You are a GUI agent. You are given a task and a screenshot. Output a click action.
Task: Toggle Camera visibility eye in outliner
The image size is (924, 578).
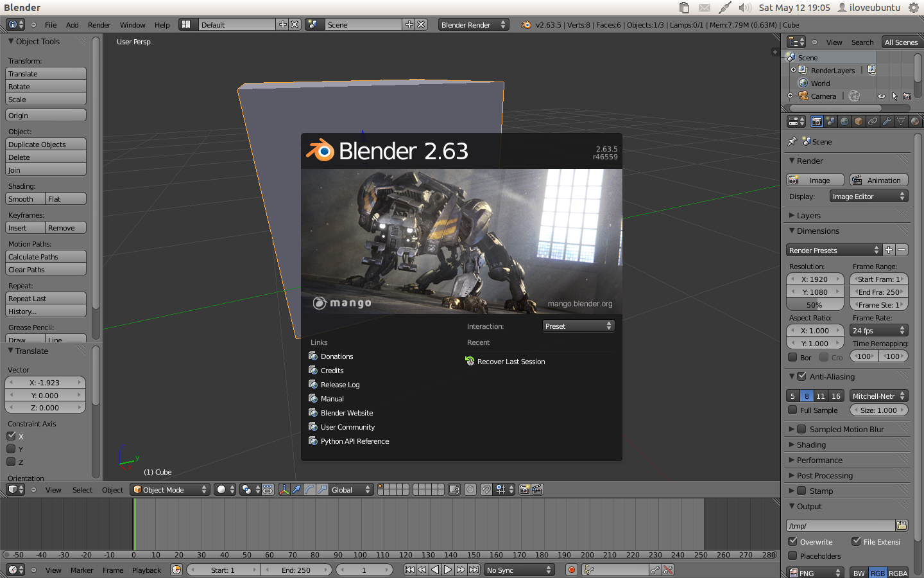[x=882, y=96]
